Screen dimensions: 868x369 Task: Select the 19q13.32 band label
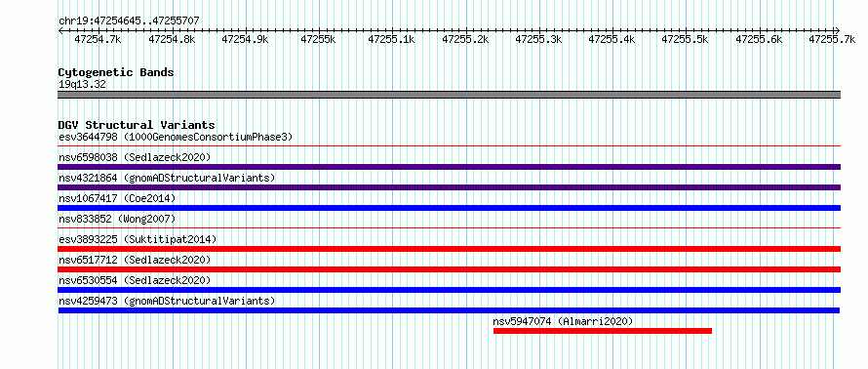[x=82, y=85]
